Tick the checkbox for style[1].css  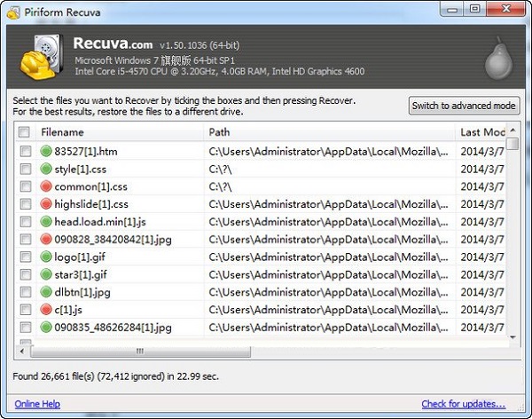[x=26, y=169]
